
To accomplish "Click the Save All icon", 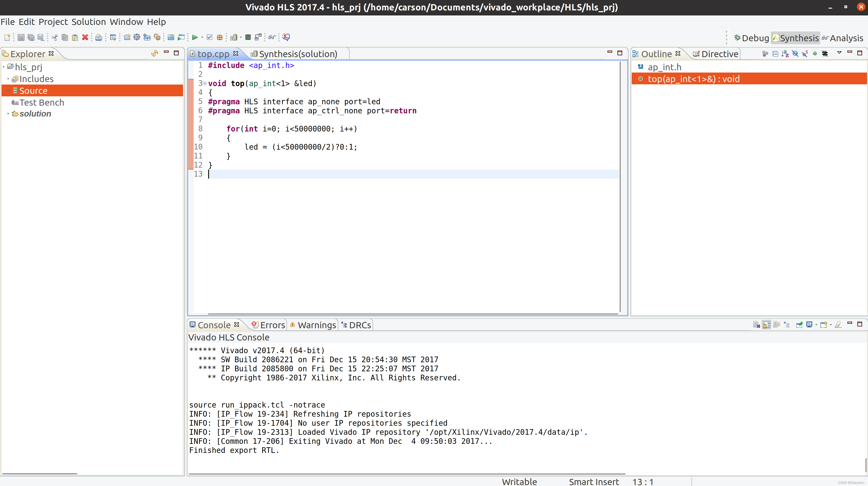I will click(31, 37).
